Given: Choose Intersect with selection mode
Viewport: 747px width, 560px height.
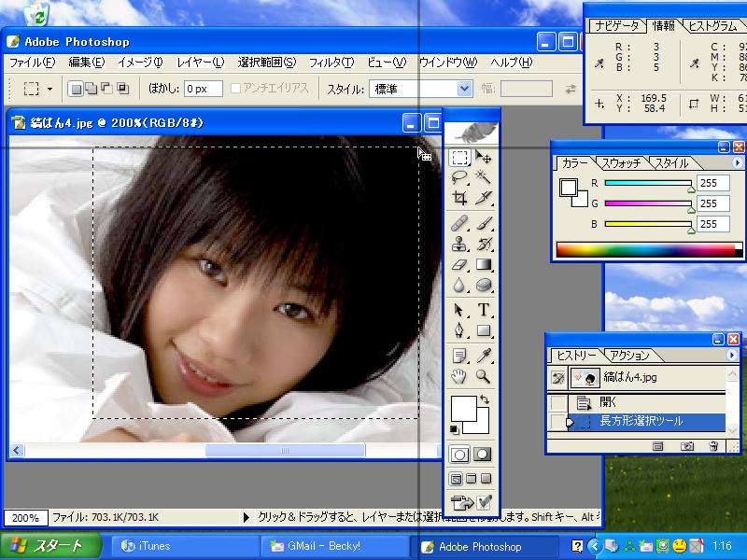Looking at the screenshot, I should coord(123,89).
